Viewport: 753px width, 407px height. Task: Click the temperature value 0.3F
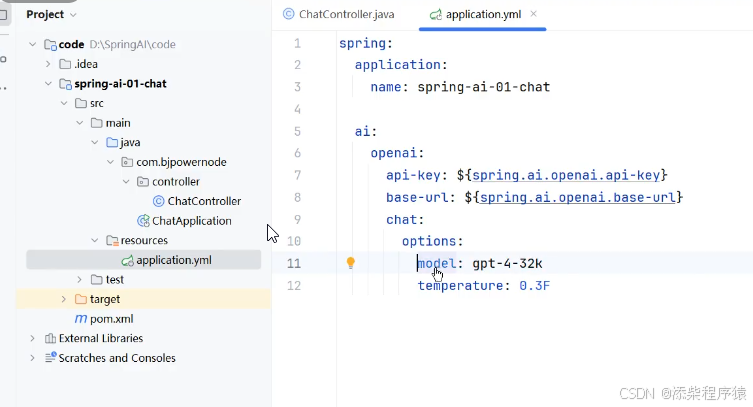534,286
